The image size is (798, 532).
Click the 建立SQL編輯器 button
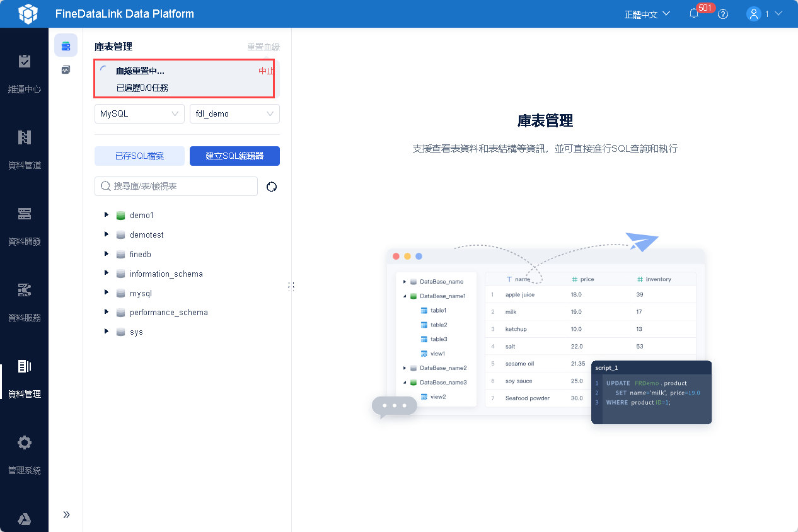(234, 156)
